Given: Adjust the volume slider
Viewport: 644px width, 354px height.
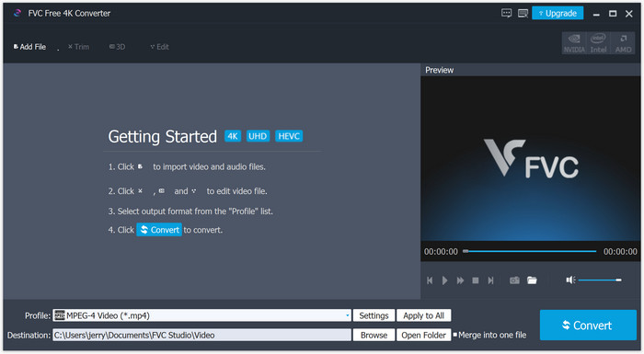Looking at the screenshot, I should 600,280.
